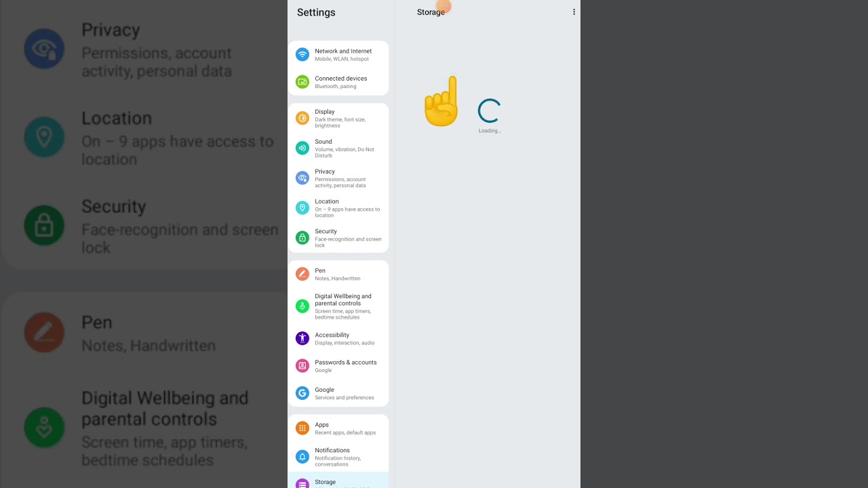
Task: Tap the Loading spinner indicator
Action: pos(489,111)
